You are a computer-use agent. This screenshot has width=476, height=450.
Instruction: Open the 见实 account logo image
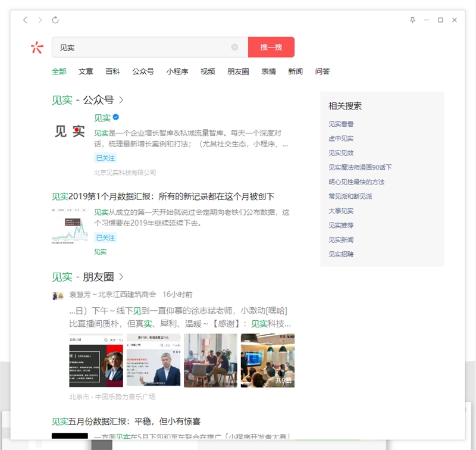[70, 132]
